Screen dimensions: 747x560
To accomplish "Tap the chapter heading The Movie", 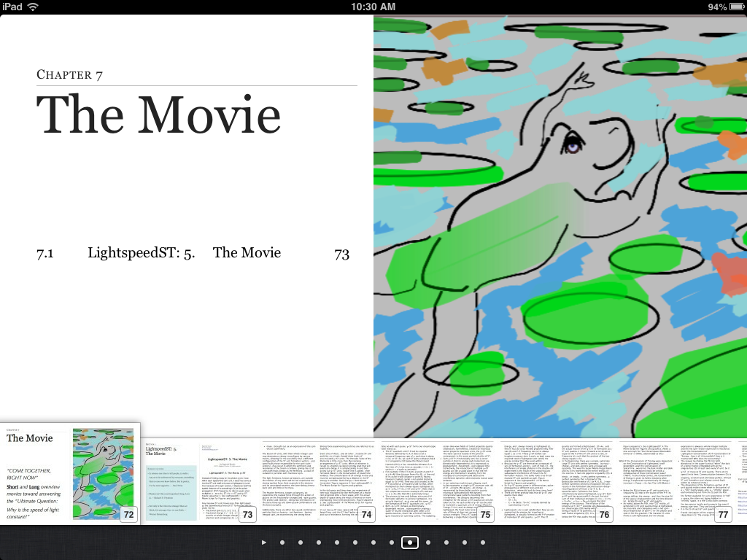I will tap(159, 114).
